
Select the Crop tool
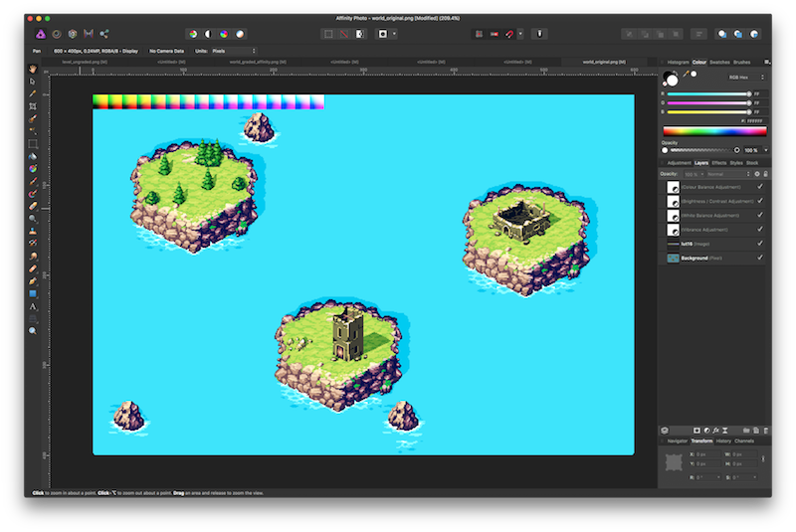33,105
